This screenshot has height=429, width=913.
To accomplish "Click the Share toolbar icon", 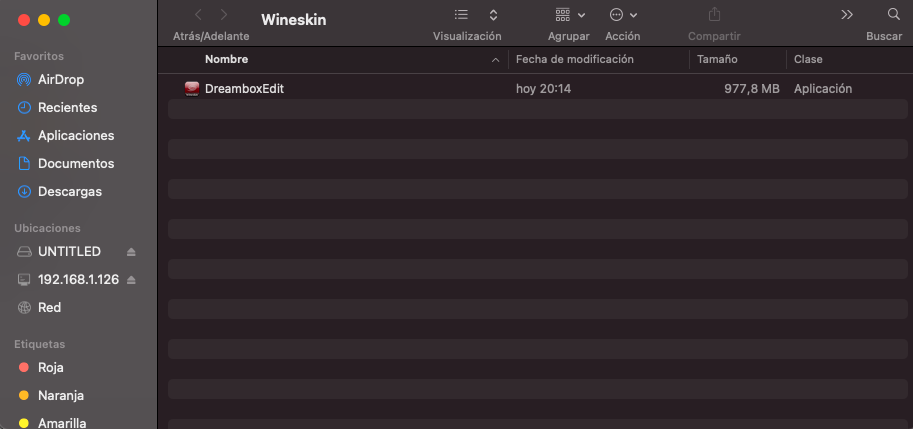I will (714, 15).
